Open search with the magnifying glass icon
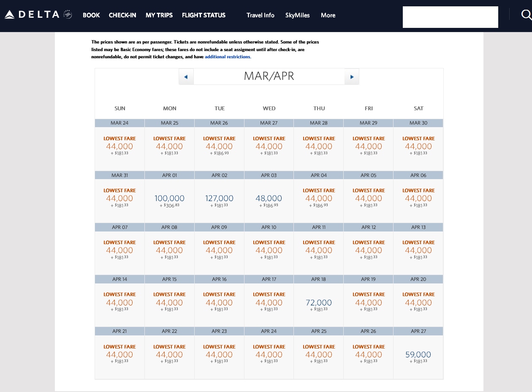The image size is (532, 392). 526,15
